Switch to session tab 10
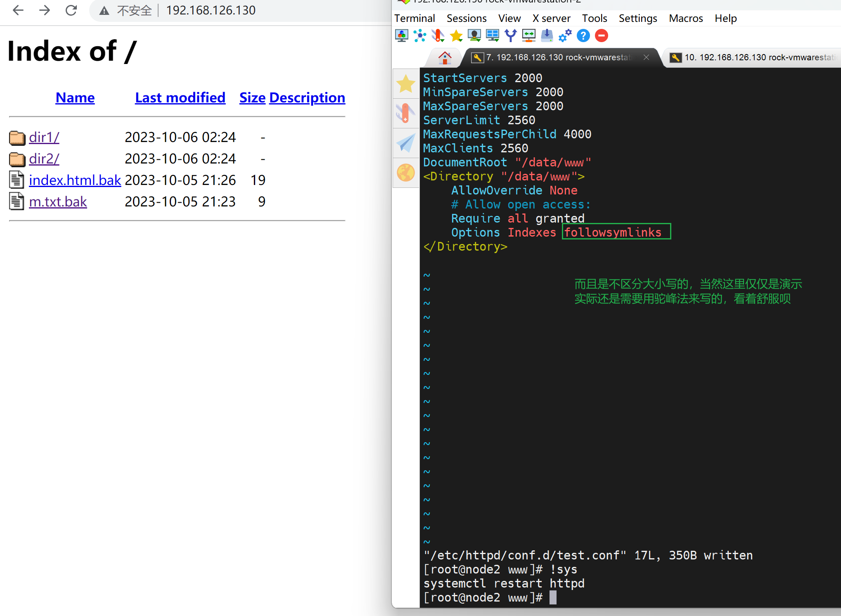This screenshot has width=841, height=616. 751,58
